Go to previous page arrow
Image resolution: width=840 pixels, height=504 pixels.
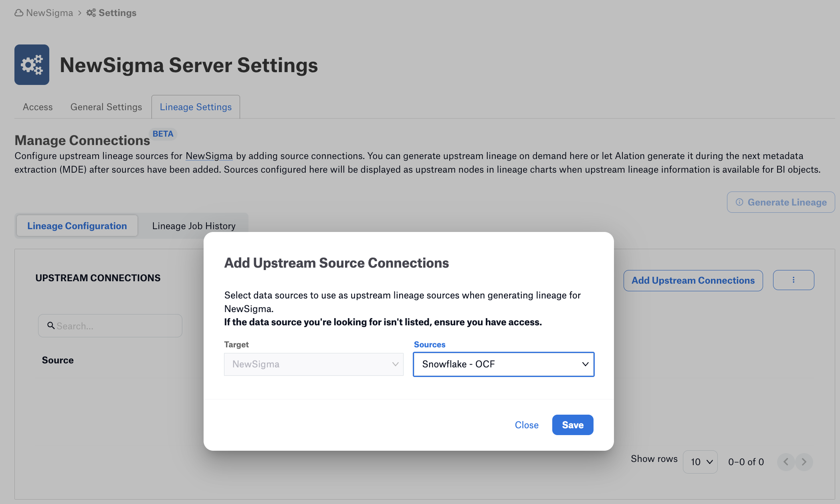pos(786,462)
